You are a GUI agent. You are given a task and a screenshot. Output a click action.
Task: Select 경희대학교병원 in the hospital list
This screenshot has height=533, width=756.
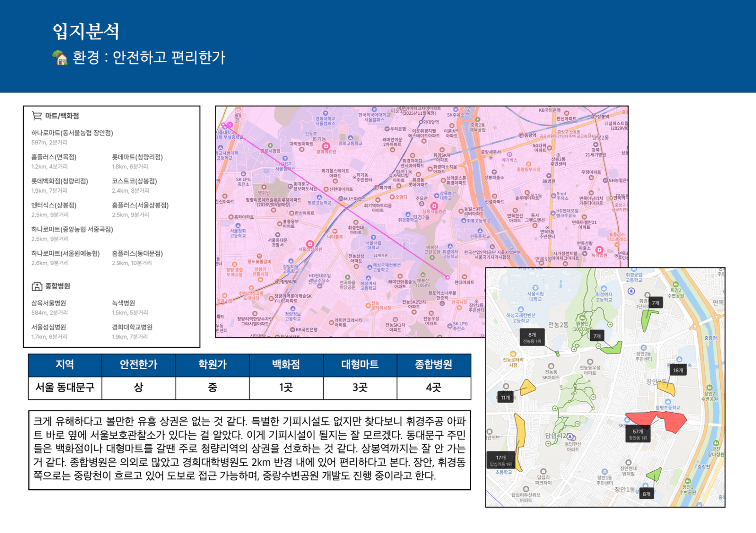point(132,327)
